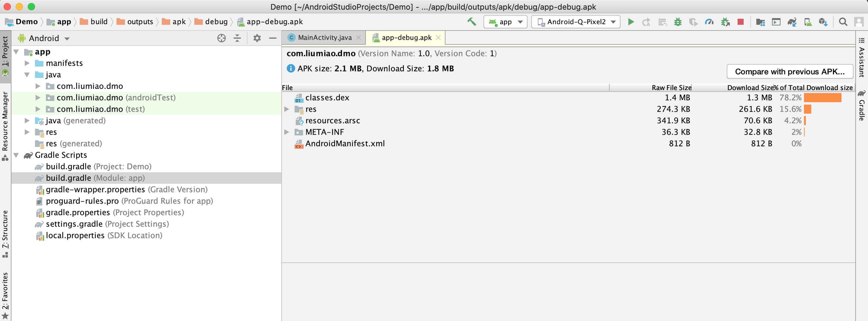This screenshot has height=321, width=868.
Task: Open the Project tool window tab
Action: (x=5, y=56)
